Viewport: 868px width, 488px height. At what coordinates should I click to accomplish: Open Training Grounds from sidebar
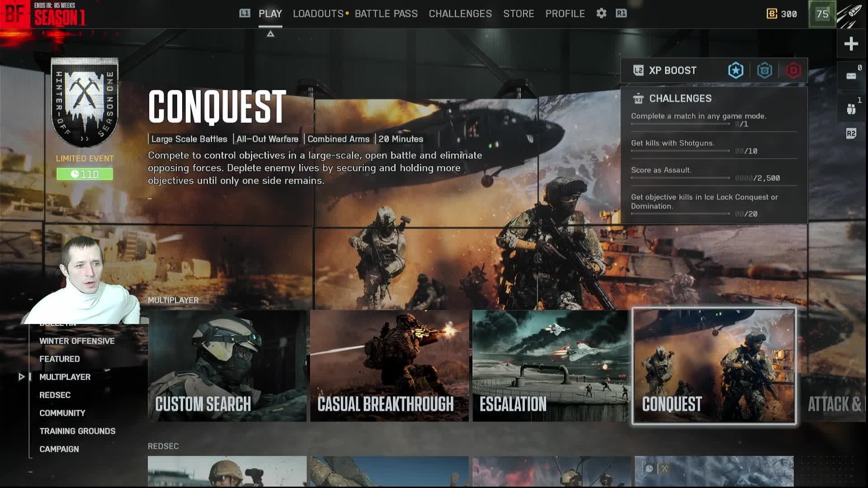[77, 431]
